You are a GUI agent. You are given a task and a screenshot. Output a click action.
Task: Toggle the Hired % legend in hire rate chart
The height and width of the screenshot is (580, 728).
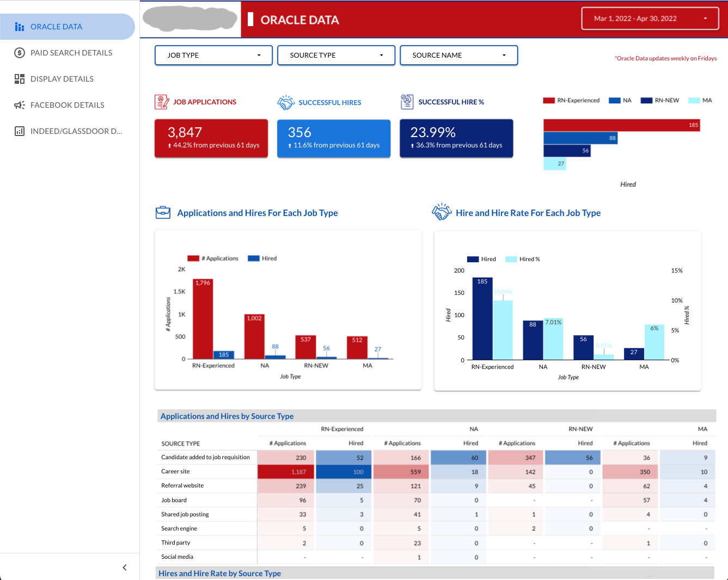(523, 258)
